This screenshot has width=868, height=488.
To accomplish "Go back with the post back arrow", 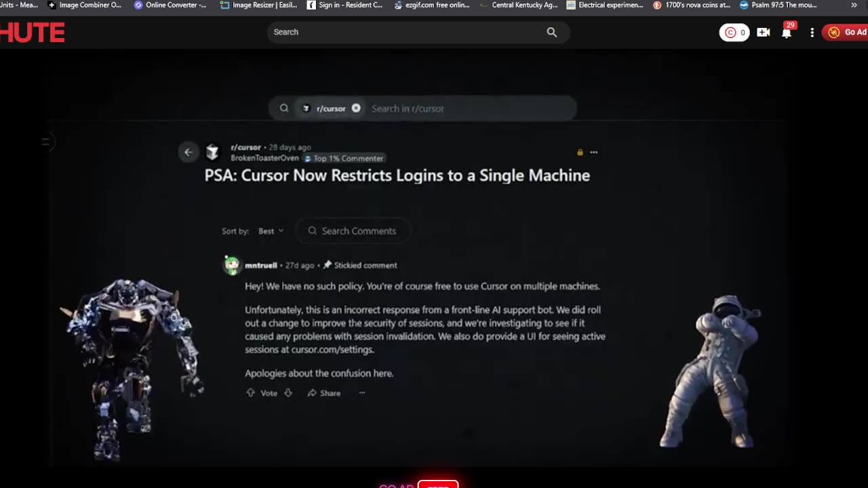I will (189, 152).
